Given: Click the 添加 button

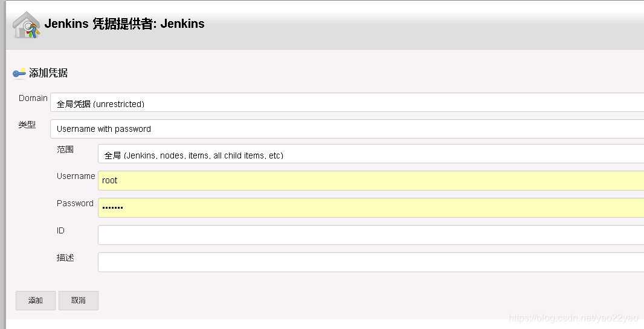Looking at the screenshot, I should coord(35,301).
